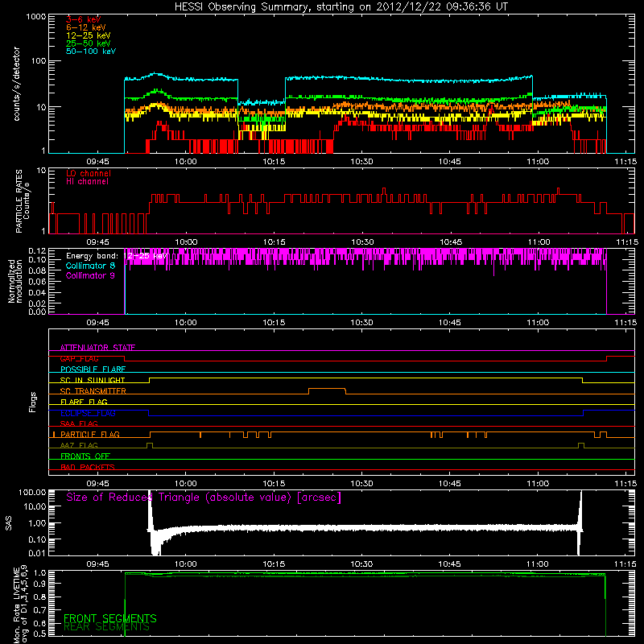The image size is (644, 644).
Task: Click the Flags panel axis label
Action: pyautogui.click(x=32, y=402)
